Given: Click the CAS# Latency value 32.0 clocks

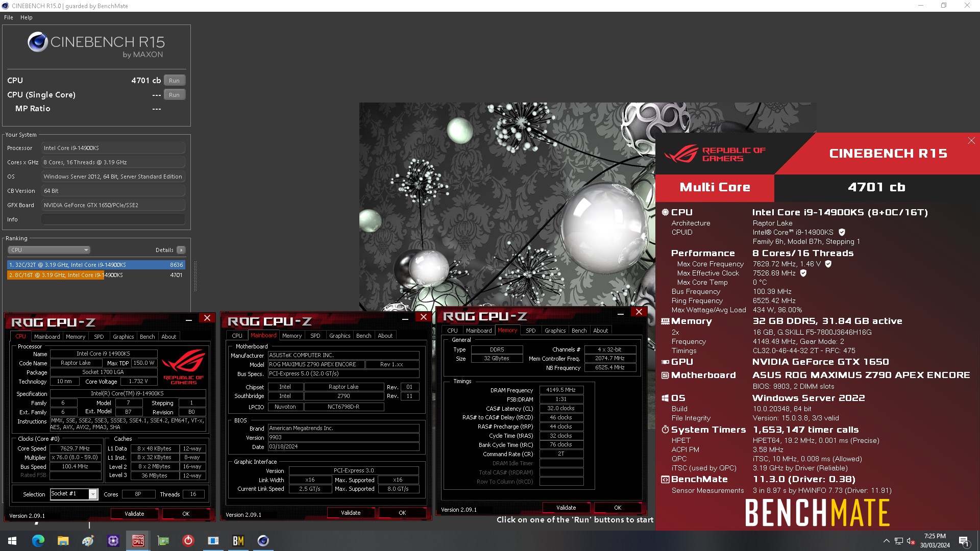Looking at the screenshot, I should point(561,408).
